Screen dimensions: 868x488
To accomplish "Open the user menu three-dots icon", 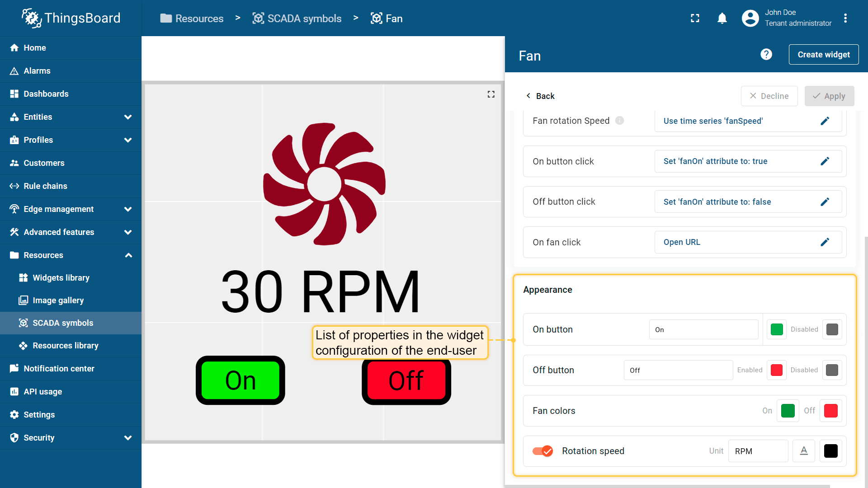I will tap(845, 19).
